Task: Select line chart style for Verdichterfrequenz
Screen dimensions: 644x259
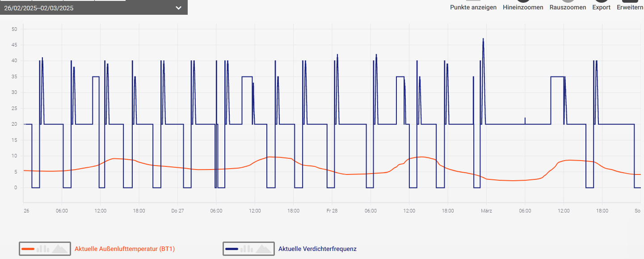Action: [232, 249]
